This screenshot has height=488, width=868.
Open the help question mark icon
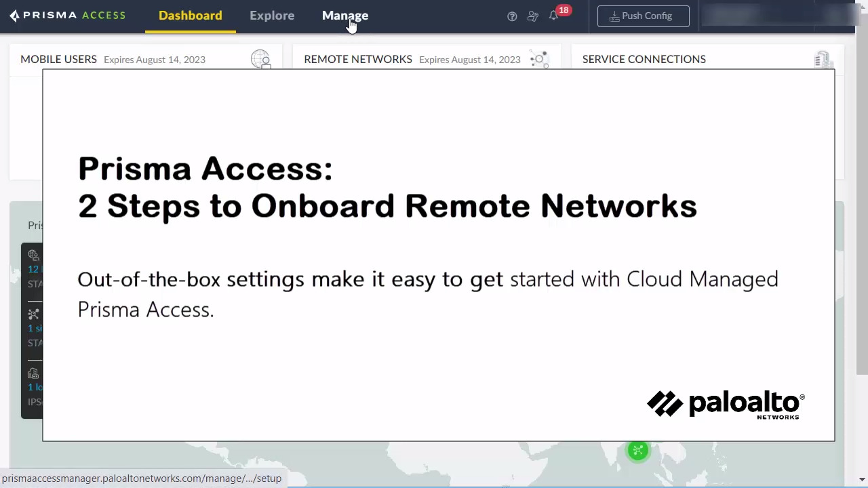(x=512, y=16)
